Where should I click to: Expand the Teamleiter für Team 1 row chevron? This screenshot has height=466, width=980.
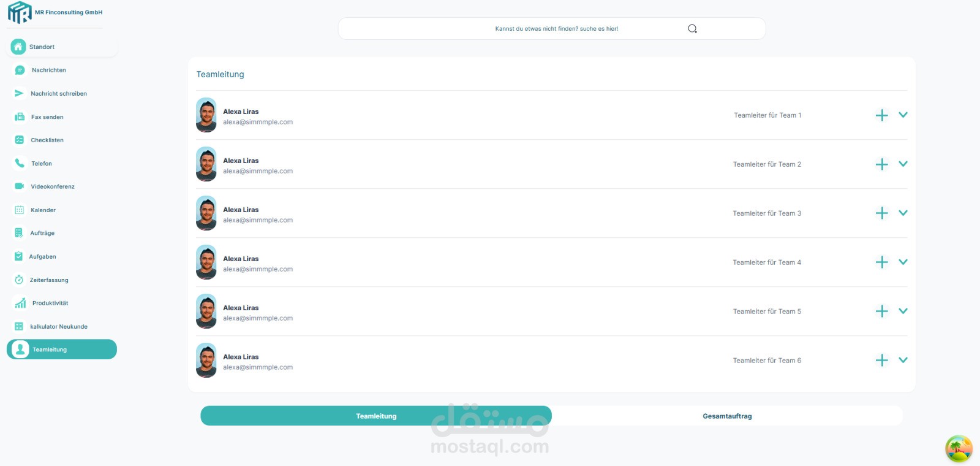click(903, 115)
